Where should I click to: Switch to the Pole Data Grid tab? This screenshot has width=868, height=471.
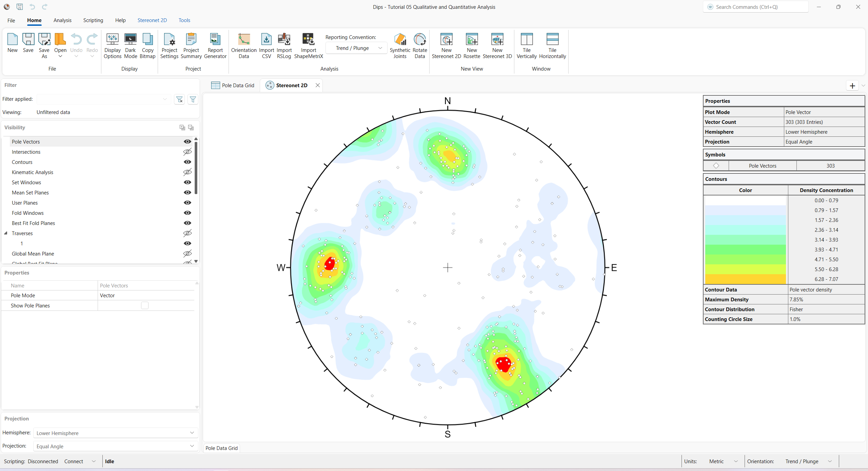coord(233,85)
